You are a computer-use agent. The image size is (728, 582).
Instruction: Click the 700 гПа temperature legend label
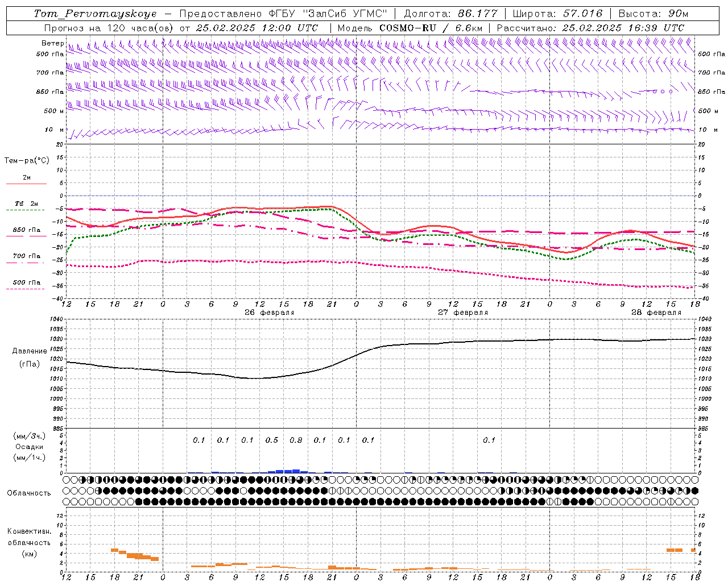tap(27, 256)
